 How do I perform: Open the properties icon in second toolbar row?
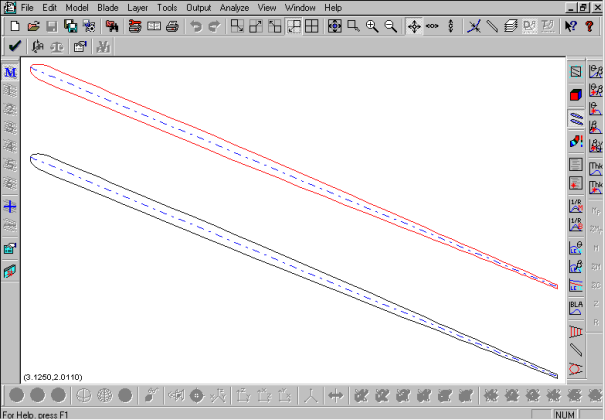[80, 47]
